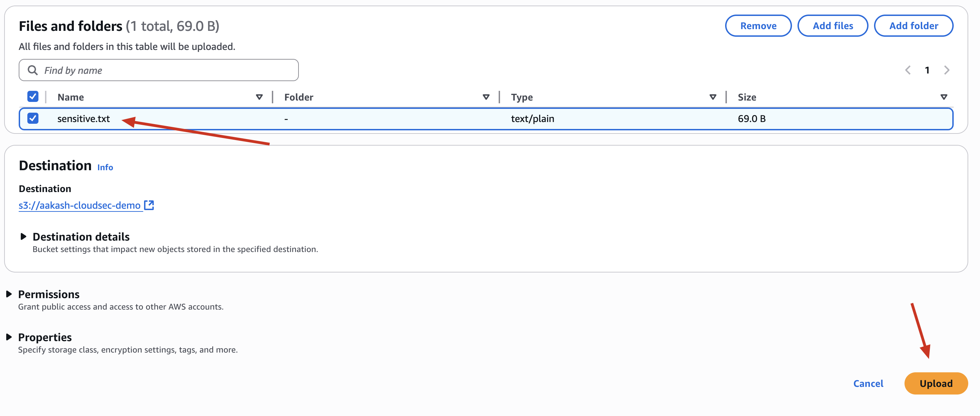Click the Type column header
The image size is (980, 416).
tap(522, 97)
